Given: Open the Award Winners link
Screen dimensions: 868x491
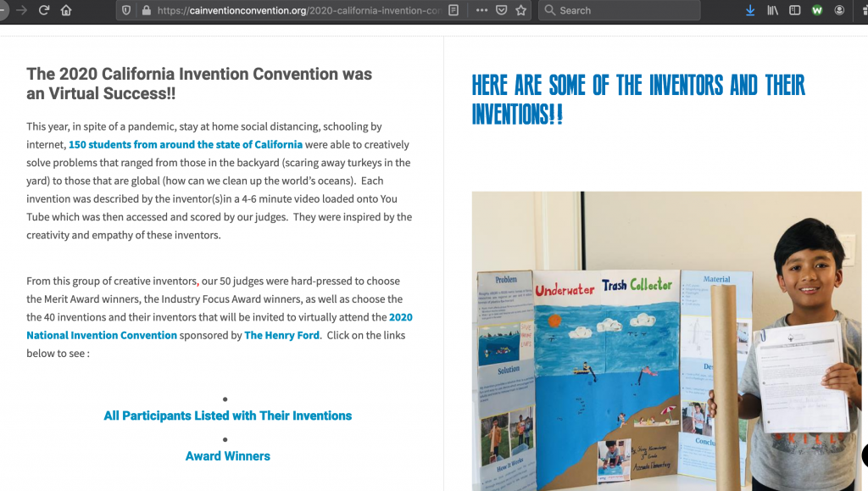Looking at the screenshot, I should pos(227,456).
